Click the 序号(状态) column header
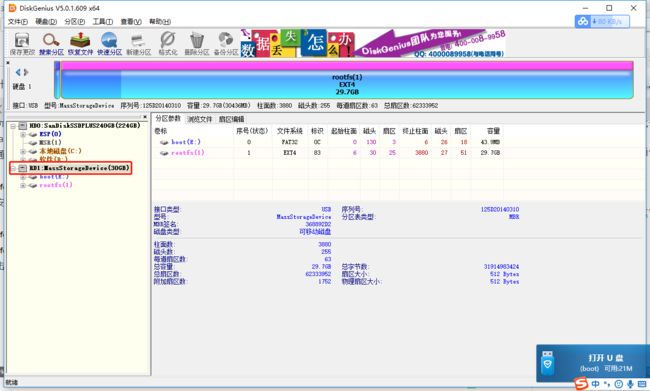650x391 pixels. (x=252, y=131)
